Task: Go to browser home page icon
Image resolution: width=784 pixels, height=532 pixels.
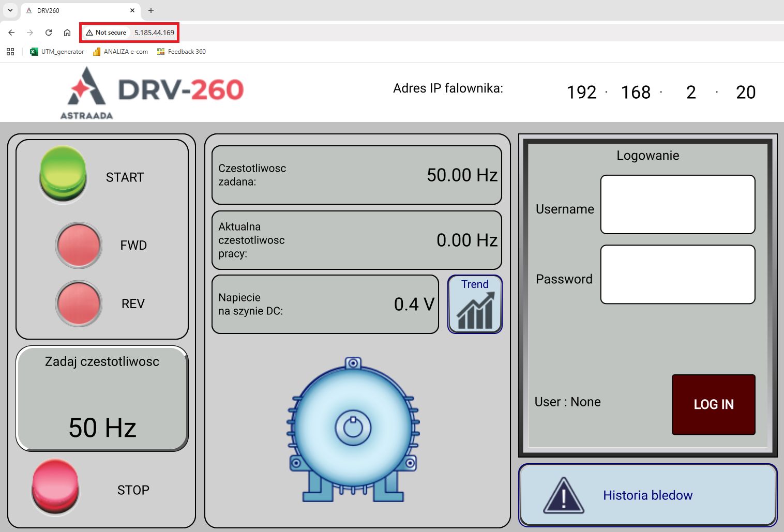Action: pos(67,33)
